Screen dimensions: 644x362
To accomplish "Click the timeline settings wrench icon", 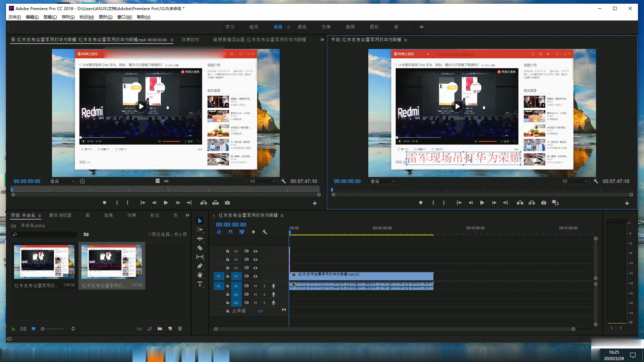I will (x=265, y=232).
